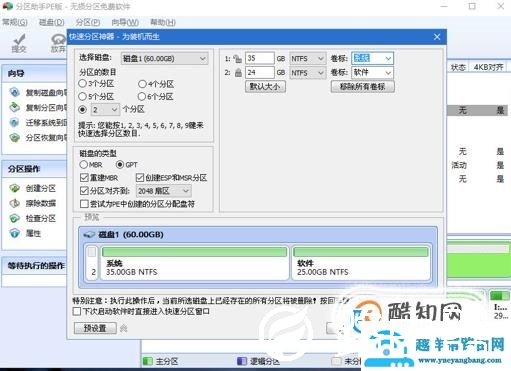The height and width of the screenshot is (371, 511).
Task: Click partition 1 size field showing 35
Action: [x=260, y=58]
